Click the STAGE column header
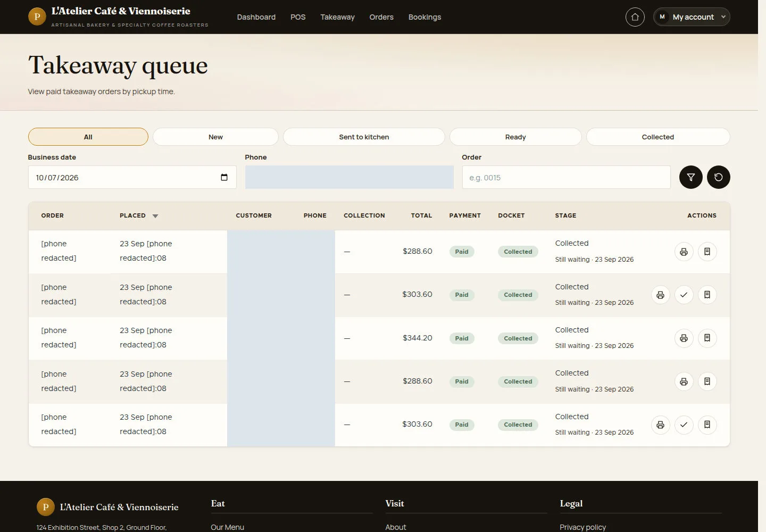 click(565, 215)
